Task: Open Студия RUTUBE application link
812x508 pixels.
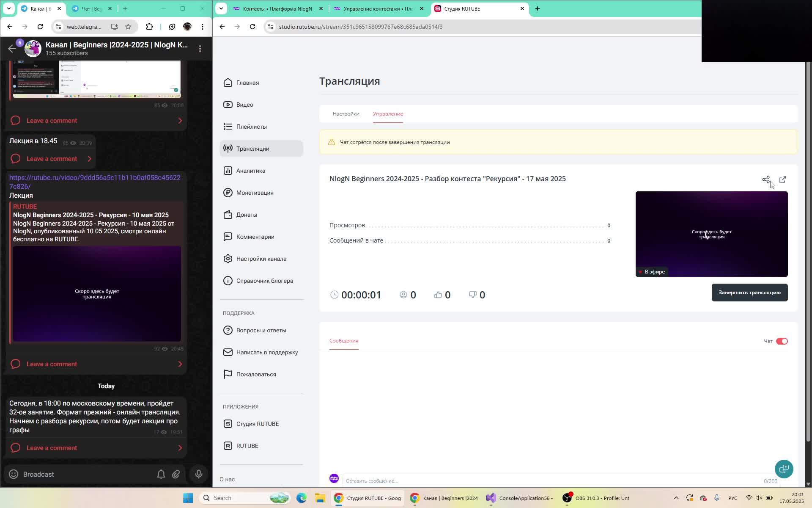Action: (251, 424)
